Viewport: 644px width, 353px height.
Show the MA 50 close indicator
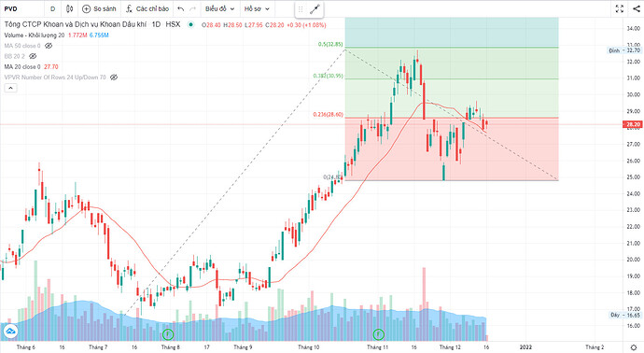[x=49, y=46]
